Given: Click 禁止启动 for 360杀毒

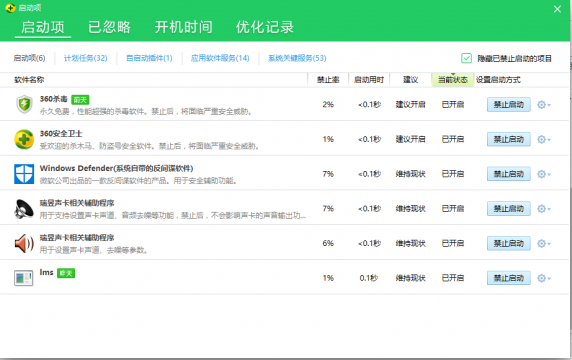Looking at the screenshot, I should (509, 105).
